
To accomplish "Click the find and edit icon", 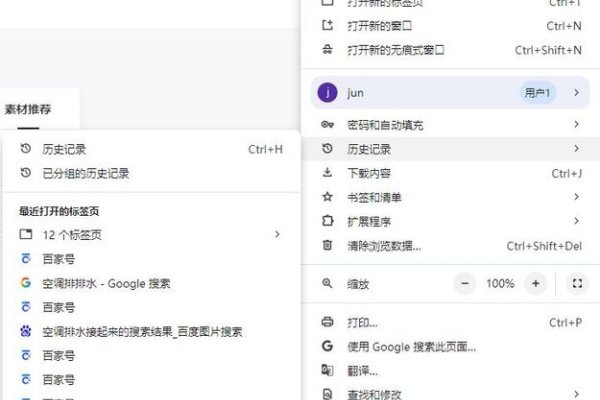I will tap(328, 394).
